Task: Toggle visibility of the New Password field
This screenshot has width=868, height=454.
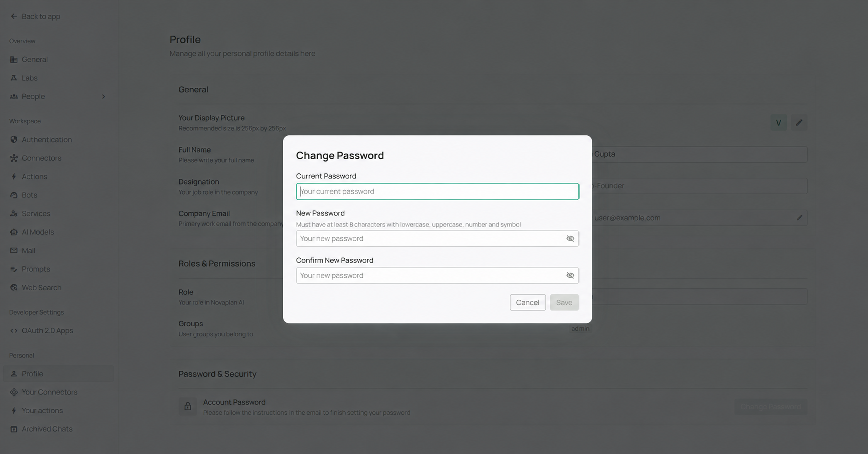Action: click(x=570, y=239)
